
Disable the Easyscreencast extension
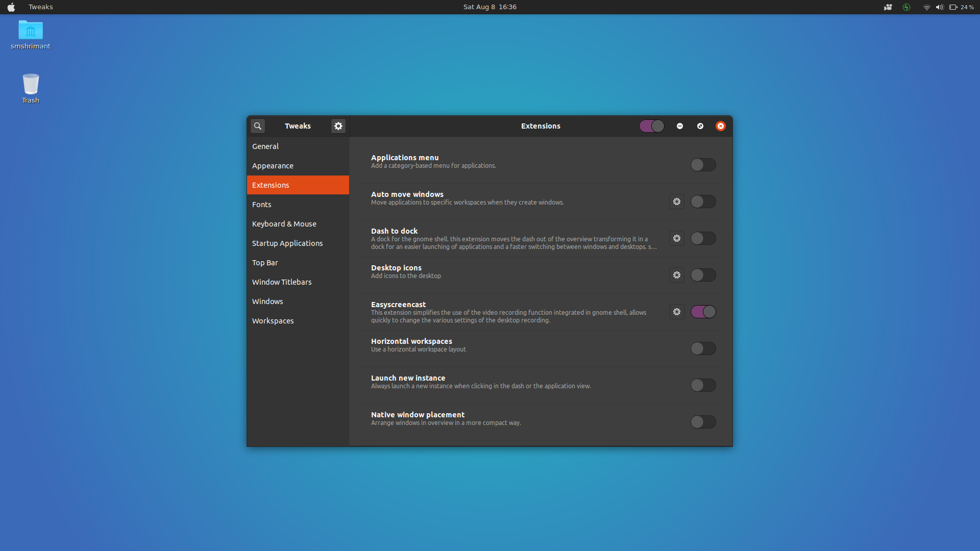pyautogui.click(x=703, y=312)
